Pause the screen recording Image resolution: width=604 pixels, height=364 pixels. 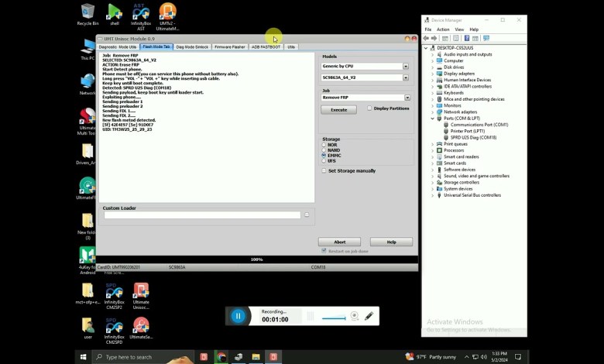238,316
